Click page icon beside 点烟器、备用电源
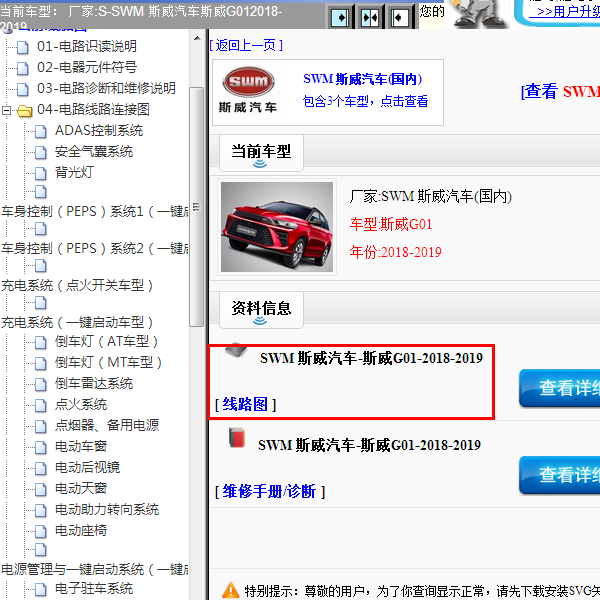 [x=41, y=426]
